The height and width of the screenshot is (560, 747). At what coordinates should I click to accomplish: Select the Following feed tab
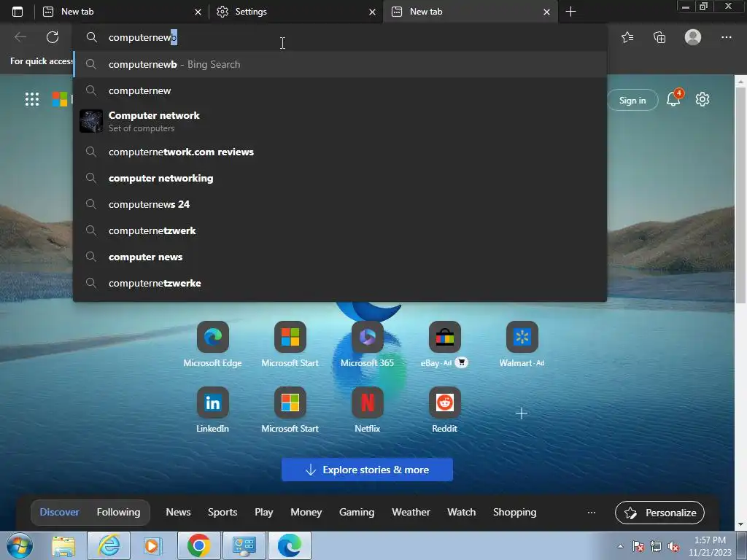(119, 513)
